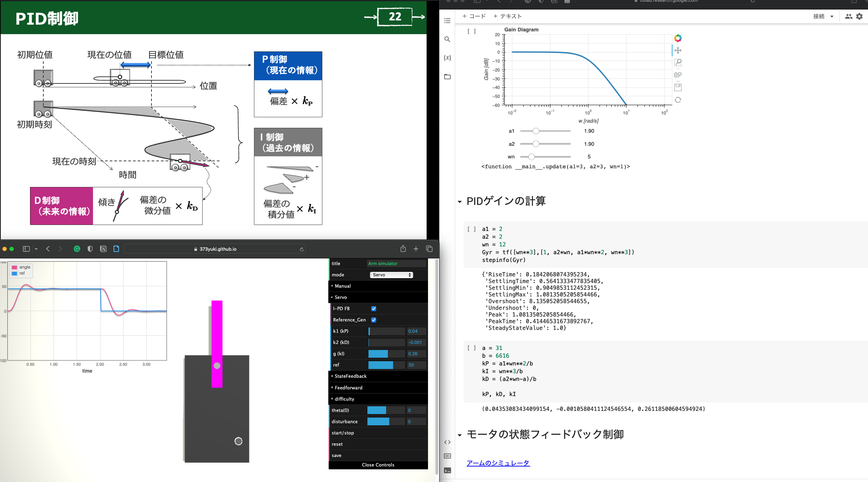Screen dimensions: 868x482
Task: Collapse the PIDゲインの計算 section
Action: (460, 202)
